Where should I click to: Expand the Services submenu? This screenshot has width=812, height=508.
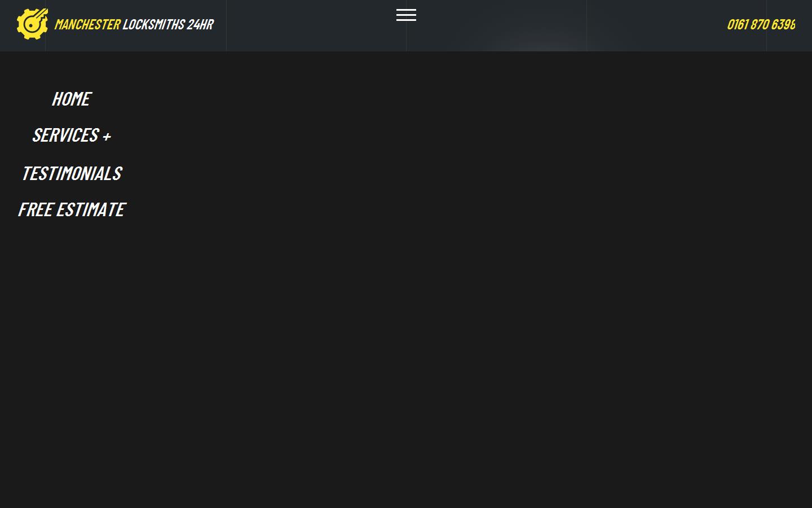[x=72, y=135]
